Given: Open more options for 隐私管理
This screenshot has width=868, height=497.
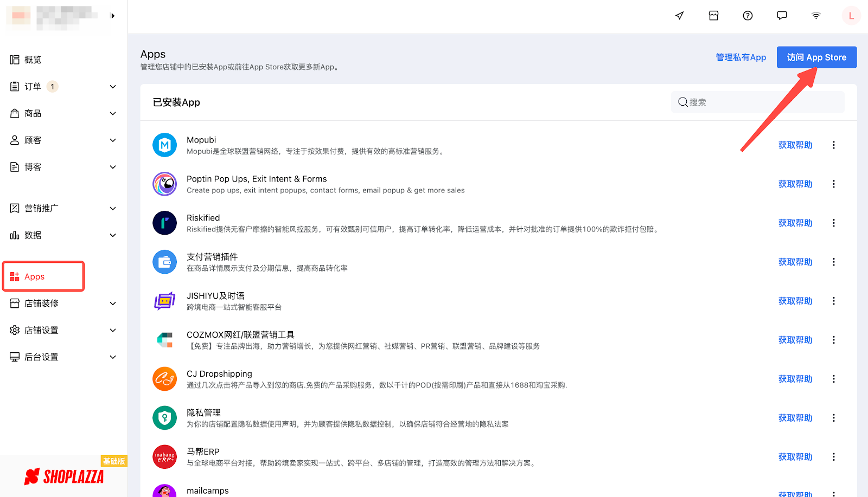Looking at the screenshot, I should click(834, 418).
